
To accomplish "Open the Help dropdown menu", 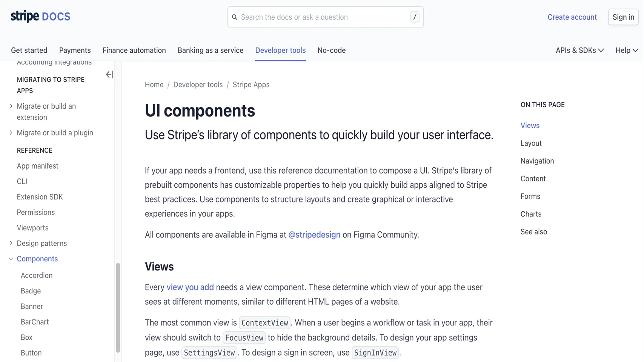I will click(626, 50).
